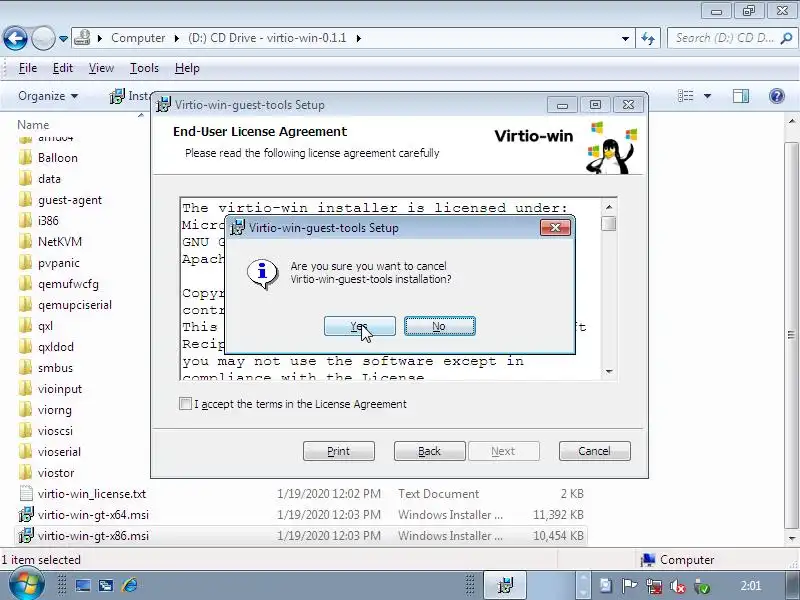The width and height of the screenshot is (800, 600).
Task: Select the pvpanic folder
Action: pyautogui.click(x=59, y=263)
